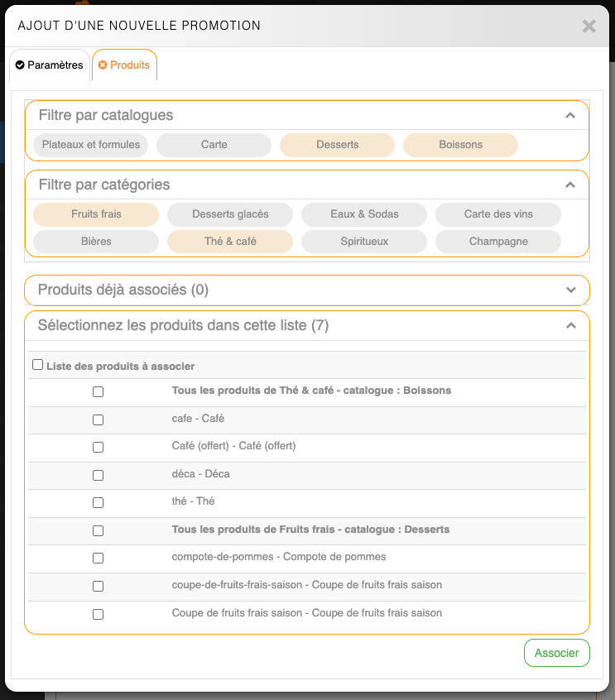The width and height of the screenshot is (615, 700).
Task: Open the Produits tab
Action: pyautogui.click(x=124, y=65)
